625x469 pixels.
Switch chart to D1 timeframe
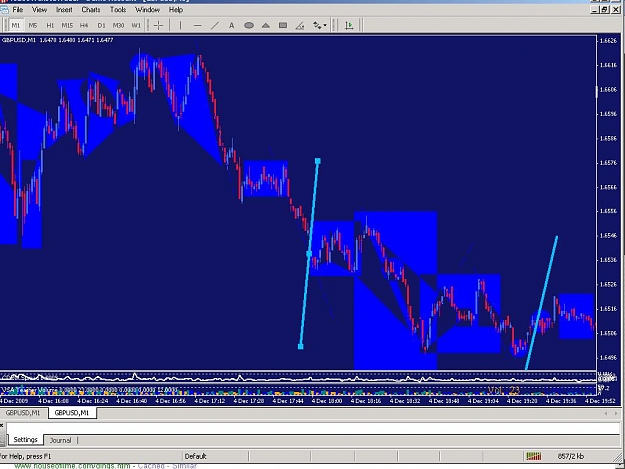pyautogui.click(x=101, y=26)
